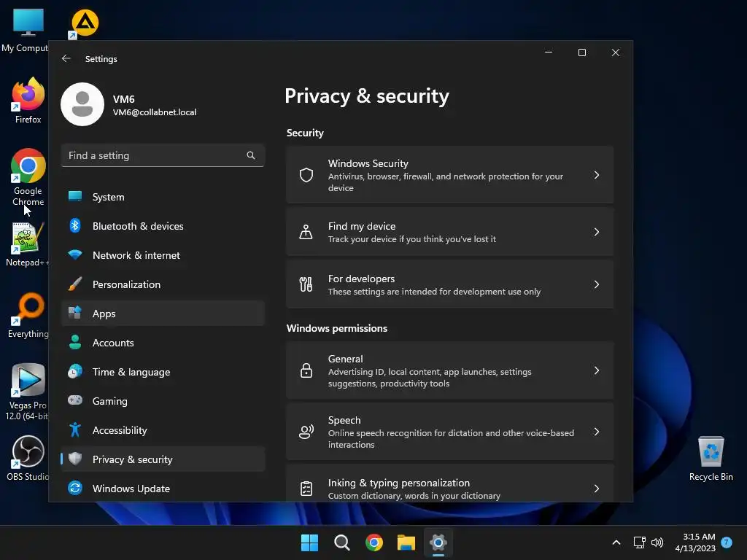Click the Privacy & security shield icon in sidebar
The image size is (747, 560).
coord(75,459)
